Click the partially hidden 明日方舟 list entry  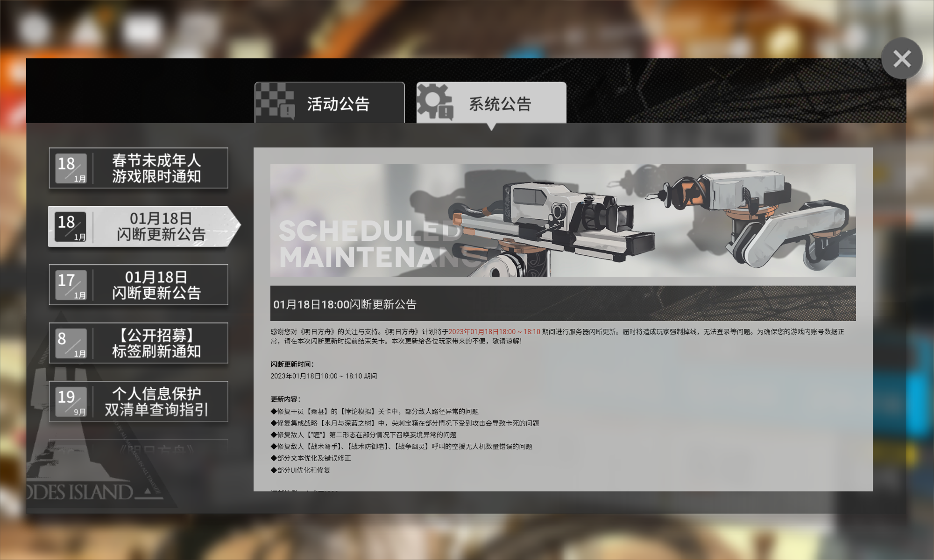pyautogui.click(x=139, y=446)
